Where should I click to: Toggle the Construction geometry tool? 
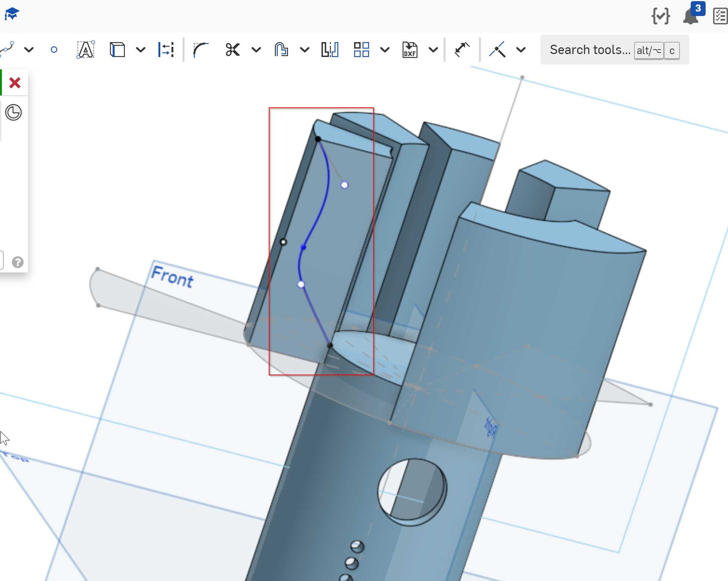(x=166, y=50)
